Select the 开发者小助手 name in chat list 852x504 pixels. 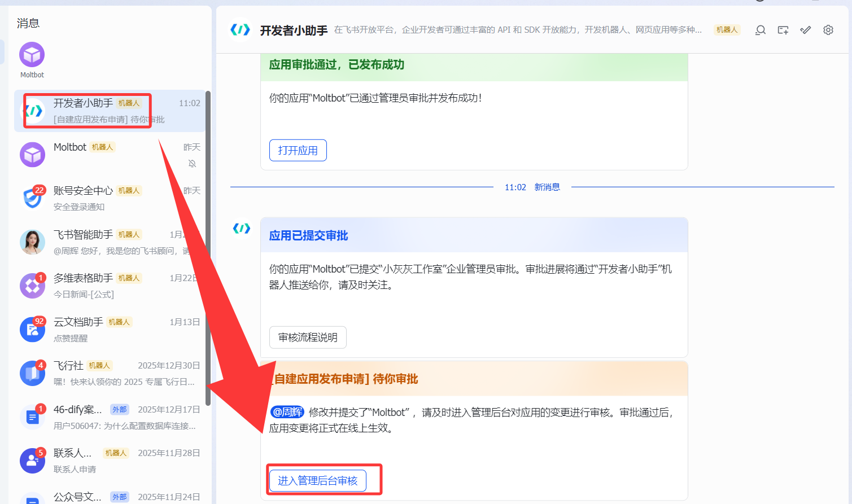[83, 103]
